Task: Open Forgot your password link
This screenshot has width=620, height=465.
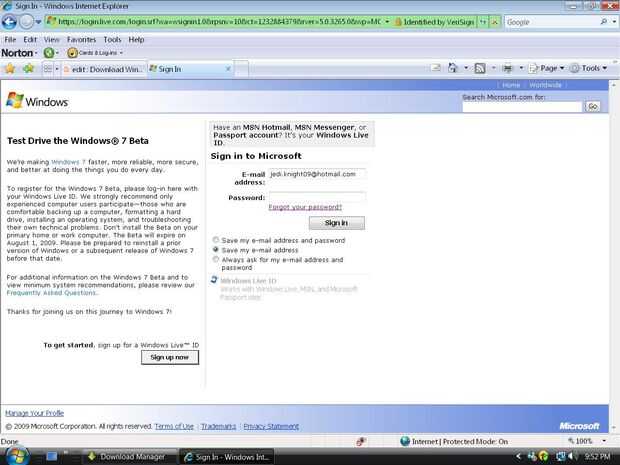Action: tap(305, 207)
